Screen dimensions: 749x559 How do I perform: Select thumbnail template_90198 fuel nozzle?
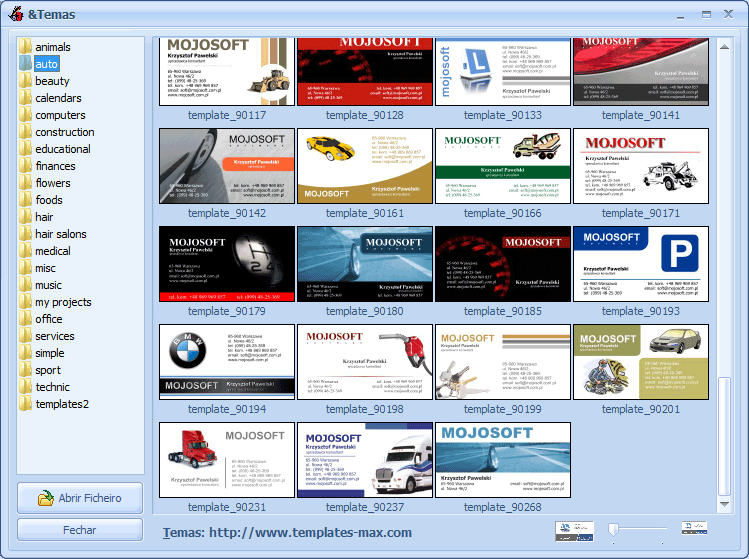click(365, 362)
